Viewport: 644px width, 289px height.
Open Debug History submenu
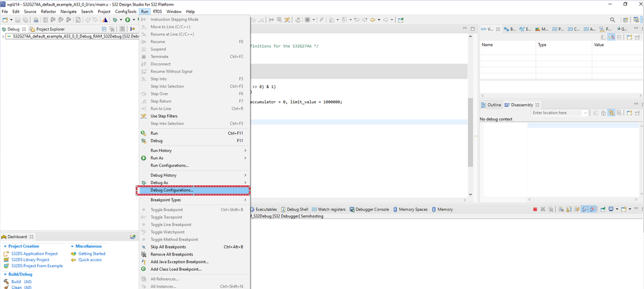point(193,175)
